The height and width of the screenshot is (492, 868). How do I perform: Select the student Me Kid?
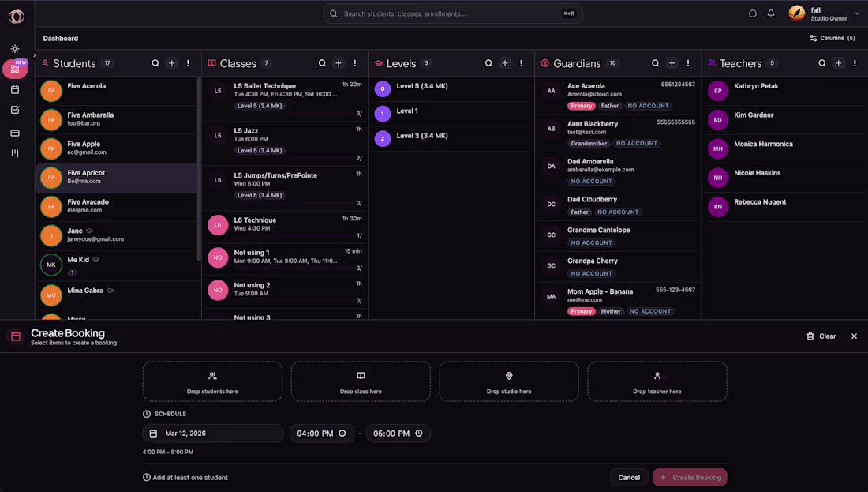[117, 265]
